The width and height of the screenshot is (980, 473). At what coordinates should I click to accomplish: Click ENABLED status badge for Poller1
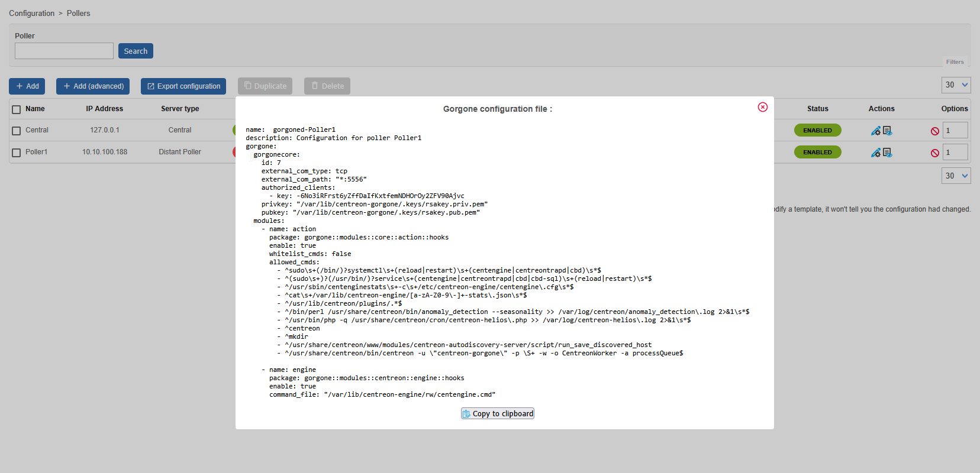(817, 152)
